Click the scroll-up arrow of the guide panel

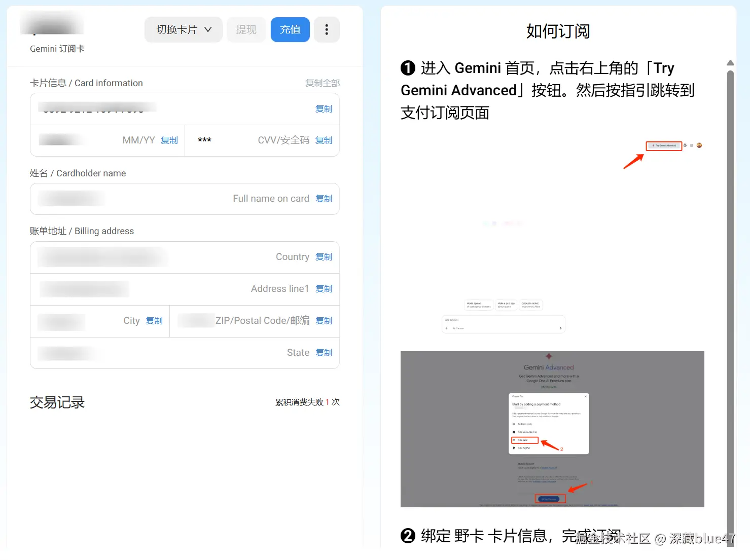730,63
